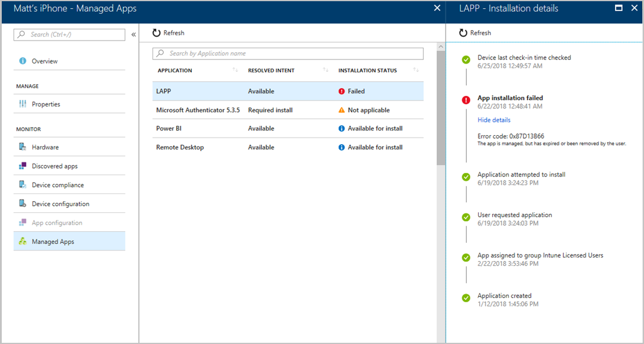644x344 pixels.
Task: Click the Discovered apps icon
Action: pos(23,166)
